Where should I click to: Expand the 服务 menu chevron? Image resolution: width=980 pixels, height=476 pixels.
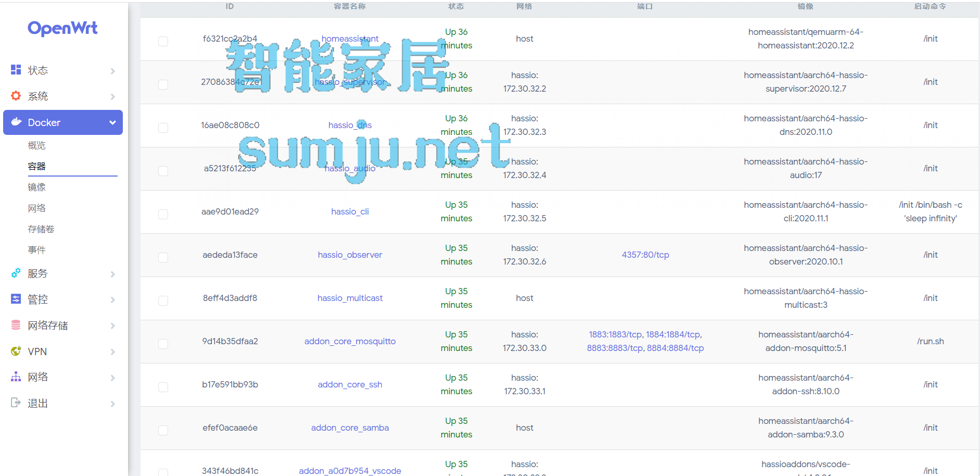pyautogui.click(x=112, y=274)
